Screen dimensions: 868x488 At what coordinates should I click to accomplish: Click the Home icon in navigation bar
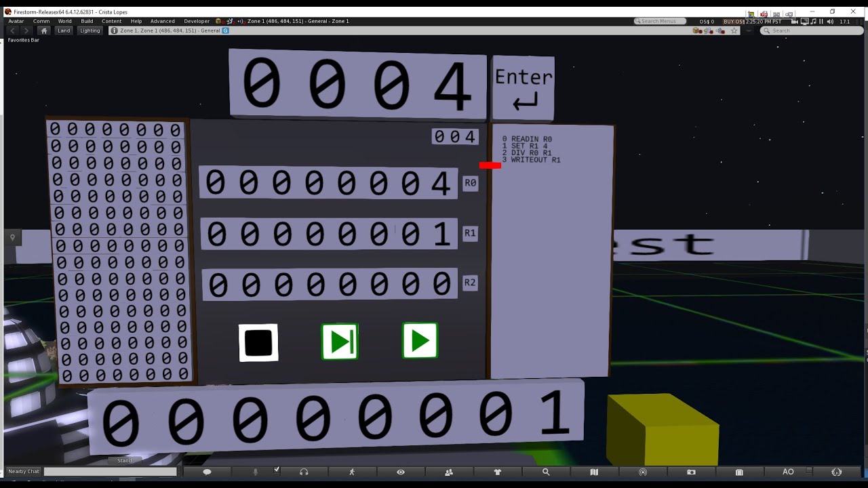44,30
